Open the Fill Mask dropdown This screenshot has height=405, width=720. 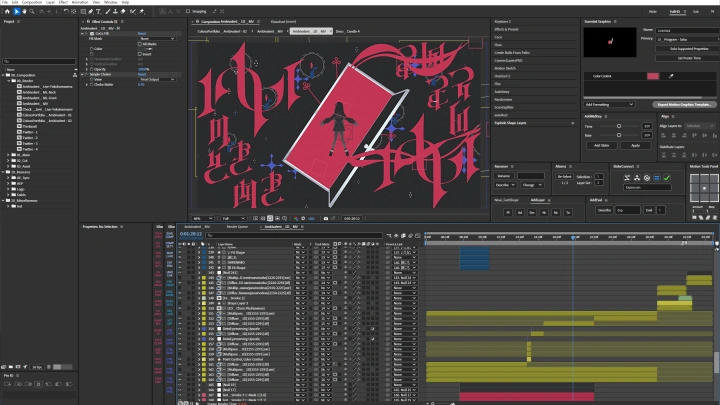pos(157,39)
